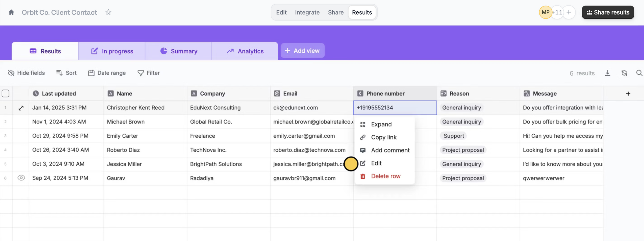Viewport: 644px width, 241px height.
Task: Add a new column with plus
Action: pos(628,94)
